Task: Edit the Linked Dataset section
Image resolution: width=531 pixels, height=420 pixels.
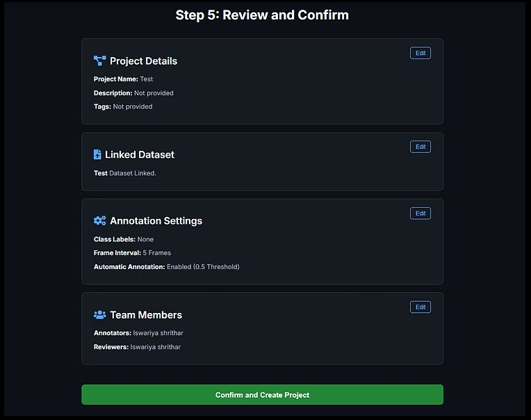Action: coord(420,147)
